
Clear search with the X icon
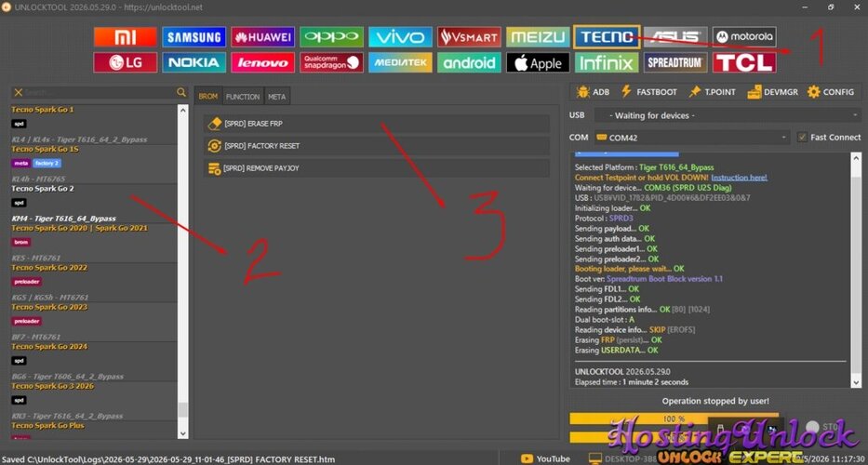click(19, 92)
